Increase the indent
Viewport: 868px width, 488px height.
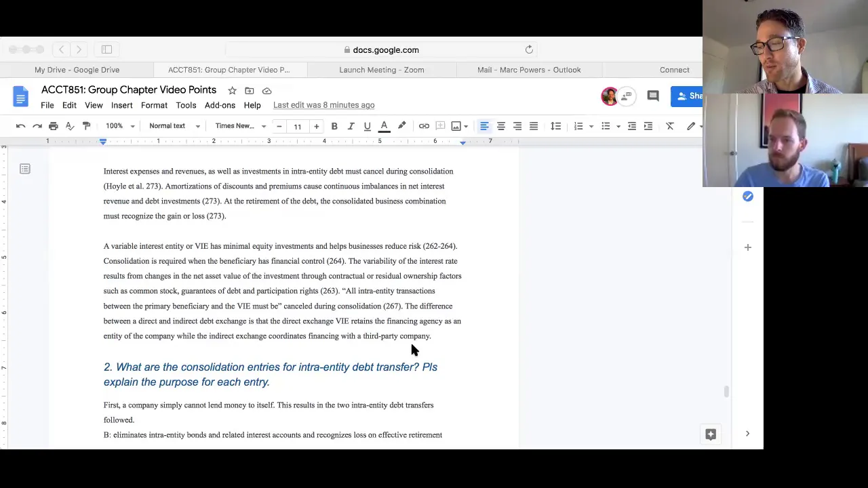[648, 126]
